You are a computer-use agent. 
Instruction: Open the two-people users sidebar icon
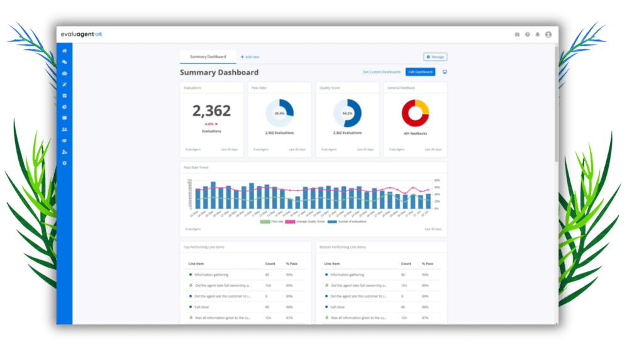tap(65, 129)
